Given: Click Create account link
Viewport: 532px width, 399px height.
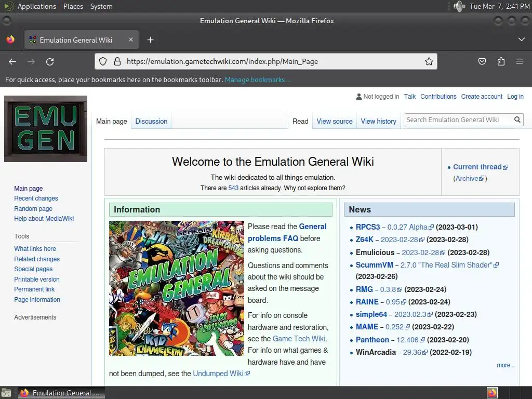Looking at the screenshot, I should 482,96.
